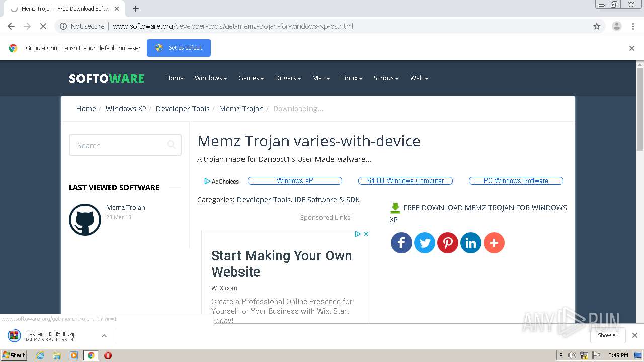
Task: Click the taskbar clock showing 3:49 PM
Action: (x=618, y=355)
